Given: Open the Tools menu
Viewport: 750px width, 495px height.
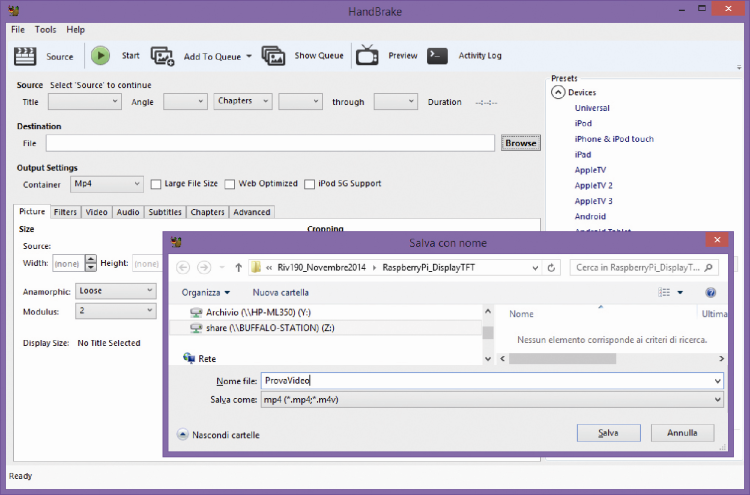Looking at the screenshot, I should 45,30.
